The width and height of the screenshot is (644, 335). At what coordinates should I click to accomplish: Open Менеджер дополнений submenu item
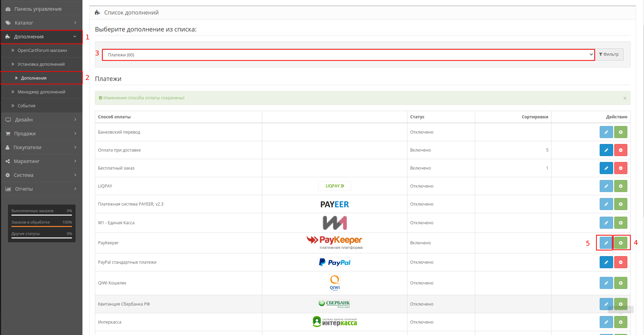pos(41,92)
